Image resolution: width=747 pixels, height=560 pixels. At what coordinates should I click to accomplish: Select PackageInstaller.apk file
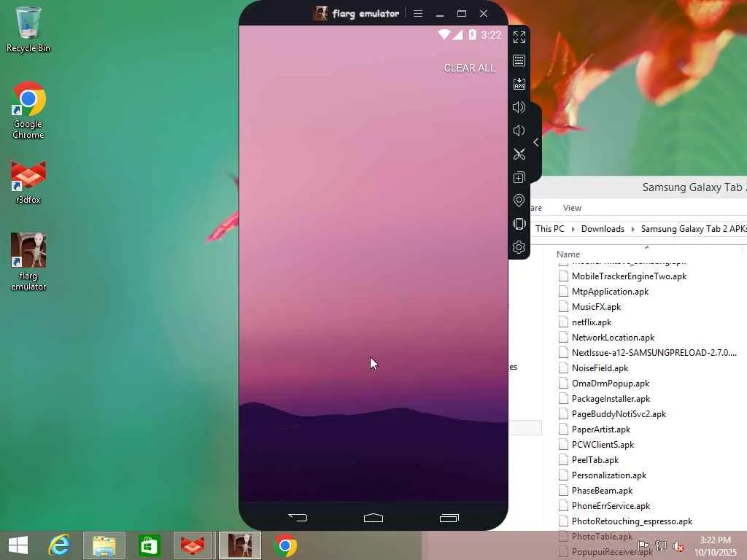[611, 399]
